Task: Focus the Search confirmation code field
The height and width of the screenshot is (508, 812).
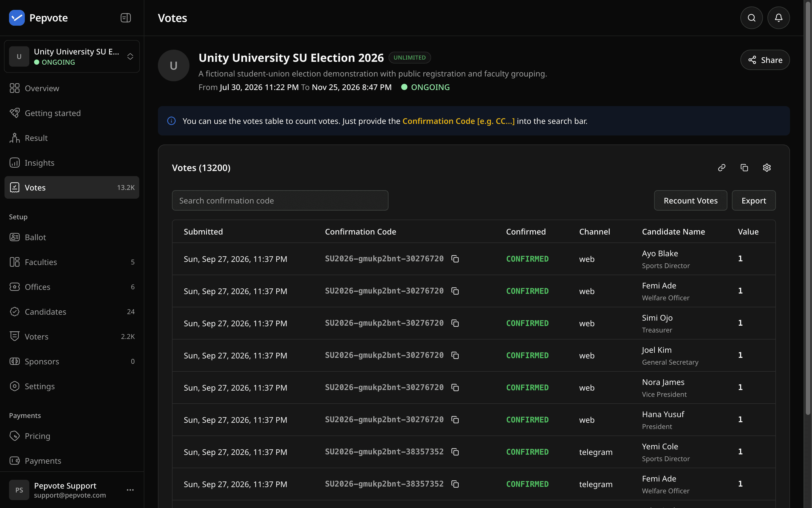Action: 280,201
